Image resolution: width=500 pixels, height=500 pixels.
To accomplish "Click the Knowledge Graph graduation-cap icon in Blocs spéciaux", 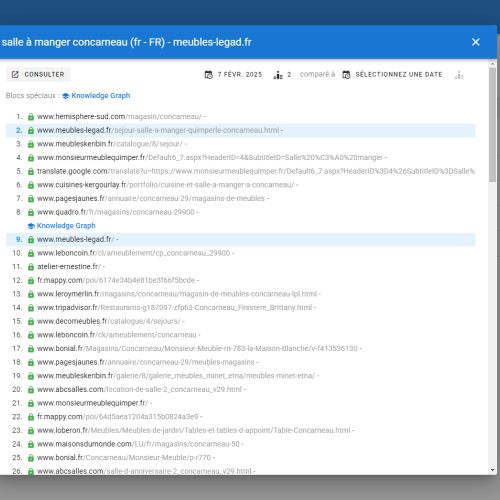I will pos(66,96).
